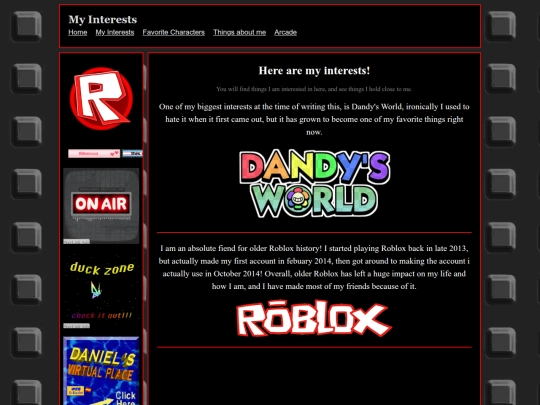Click the 'Here are my interests!' heading
Image resolution: width=540 pixels, height=405 pixels.
[314, 71]
